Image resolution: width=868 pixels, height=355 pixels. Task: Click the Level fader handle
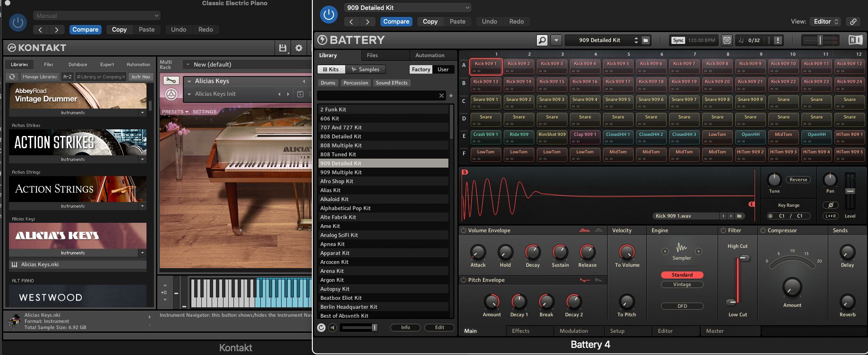[x=850, y=191]
